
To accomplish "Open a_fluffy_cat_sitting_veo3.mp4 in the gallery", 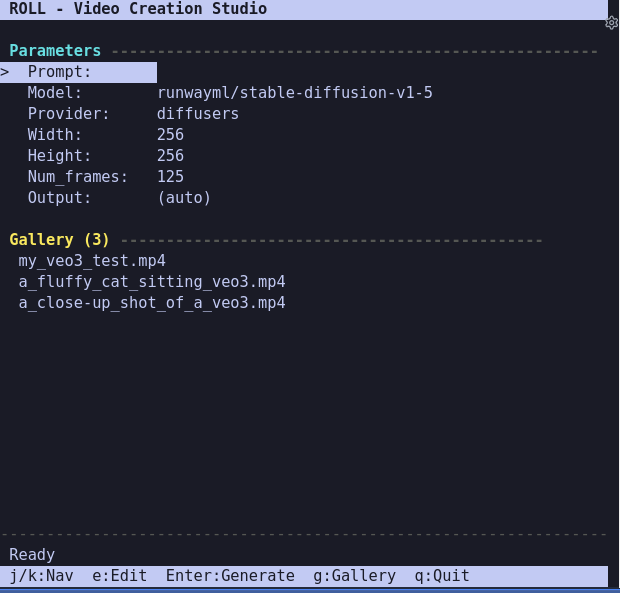I will coord(152,282).
